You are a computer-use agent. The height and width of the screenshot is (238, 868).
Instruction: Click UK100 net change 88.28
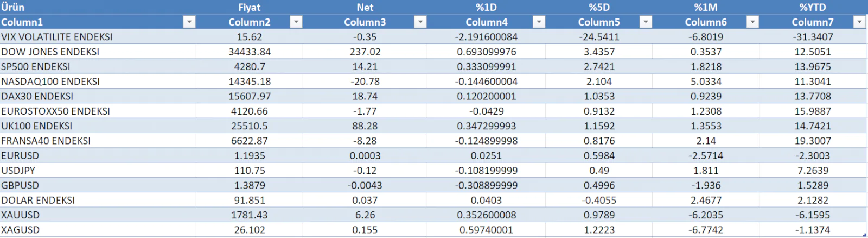pyautogui.click(x=365, y=126)
